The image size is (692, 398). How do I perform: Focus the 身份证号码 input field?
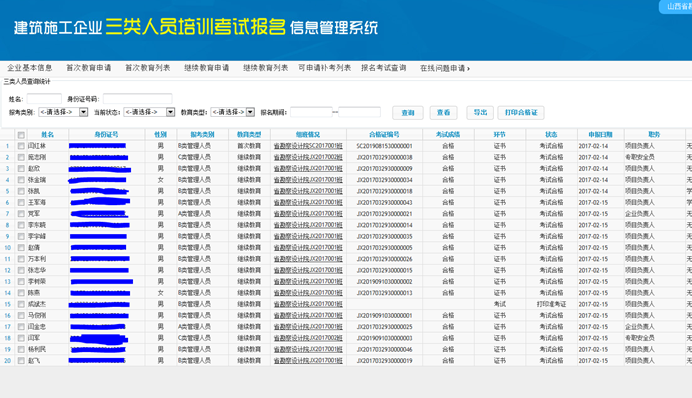(x=138, y=99)
